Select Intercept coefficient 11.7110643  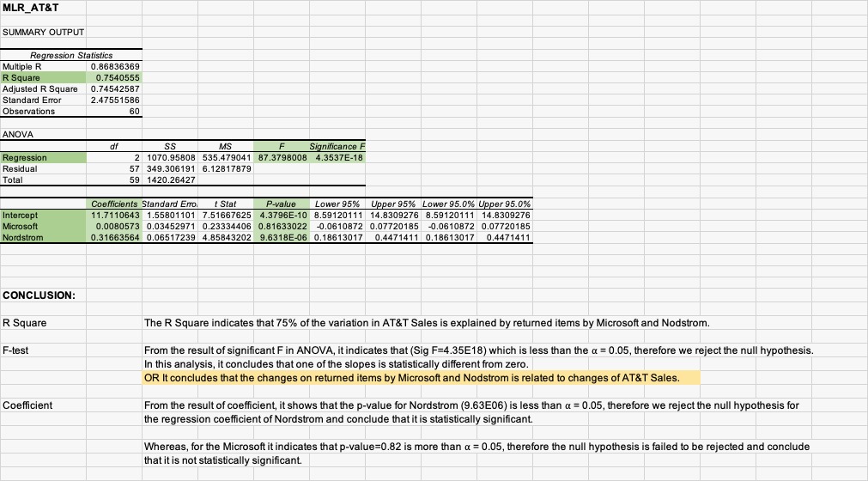tap(114, 216)
